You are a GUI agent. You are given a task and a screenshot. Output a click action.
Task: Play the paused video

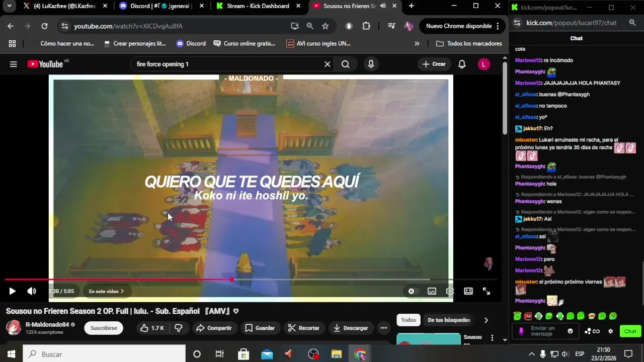(12, 291)
